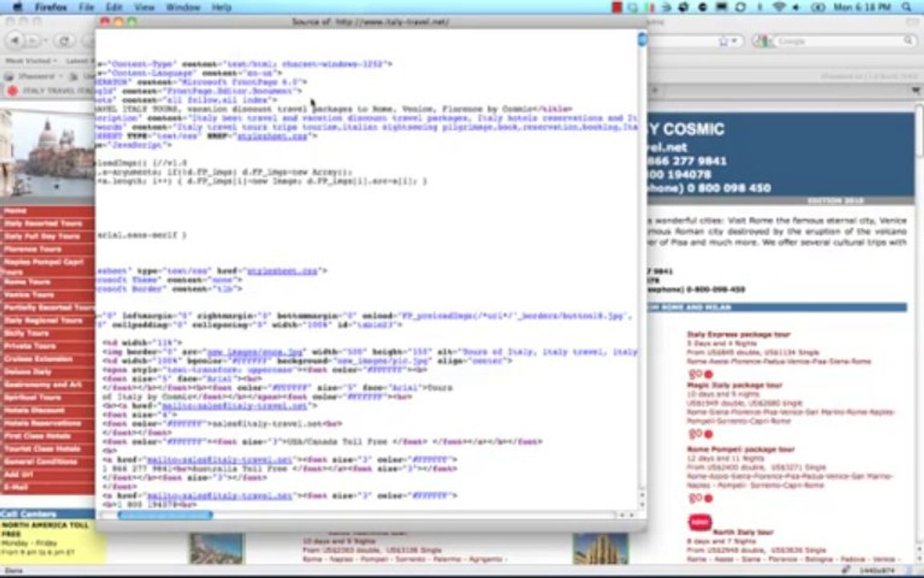Viewport: 924px width, 578px height.
Task: Open the Window menu
Action: 183,7
